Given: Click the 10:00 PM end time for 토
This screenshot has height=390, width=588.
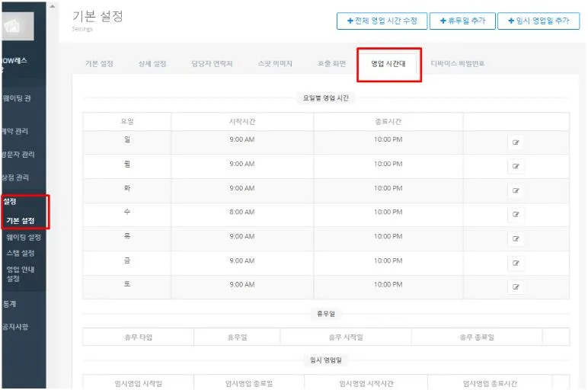Looking at the screenshot, I should tap(388, 285).
